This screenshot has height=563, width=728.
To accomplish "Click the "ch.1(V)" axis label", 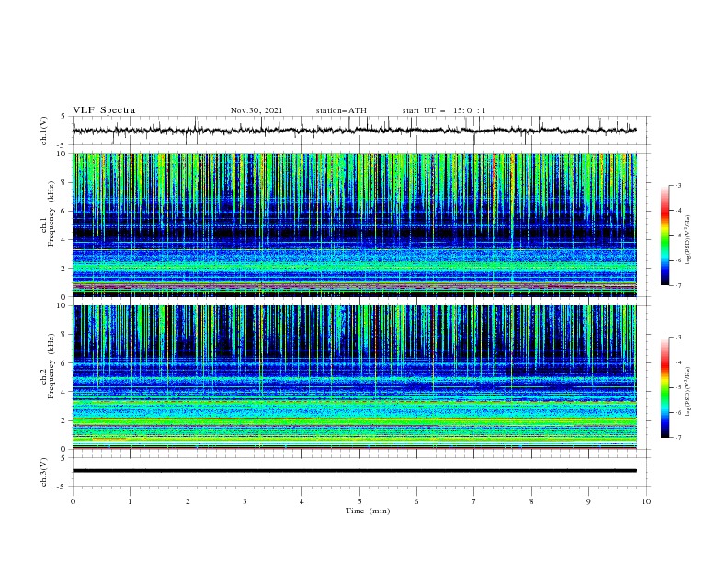I will point(44,131).
